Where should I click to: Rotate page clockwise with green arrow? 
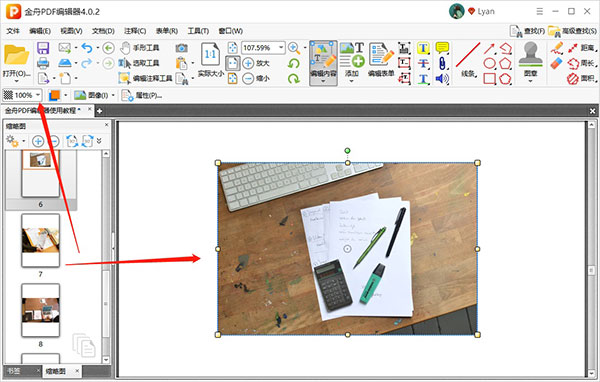click(x=294, y=78)
